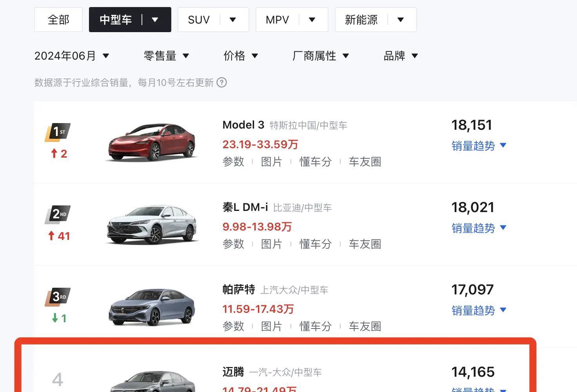Expand the MPV dropdown arrow

point(312,20)
